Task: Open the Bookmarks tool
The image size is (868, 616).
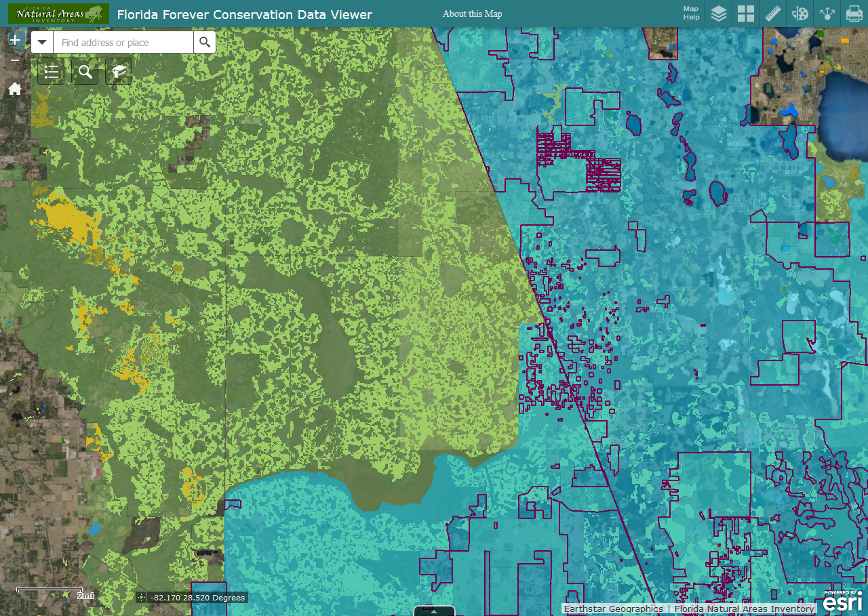Action: 119,70
